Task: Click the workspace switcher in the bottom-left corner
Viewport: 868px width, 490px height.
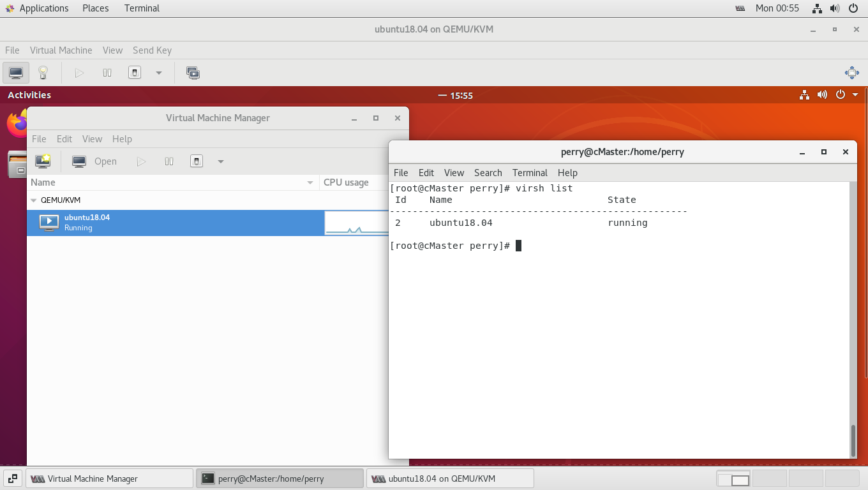Action: coord(12,477)
